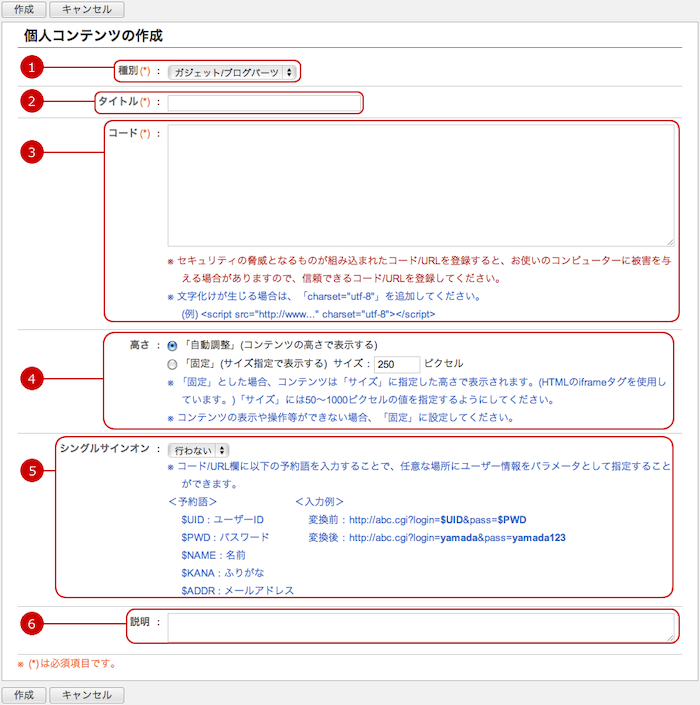Click the ピクセル unit label
The image size is (700, 705).
[x=443, y=363]
